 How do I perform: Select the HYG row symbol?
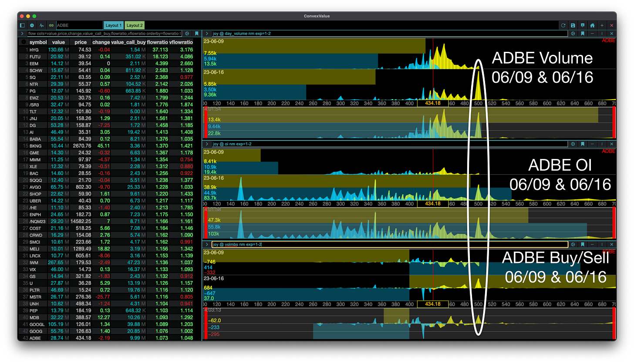(34, 50)
